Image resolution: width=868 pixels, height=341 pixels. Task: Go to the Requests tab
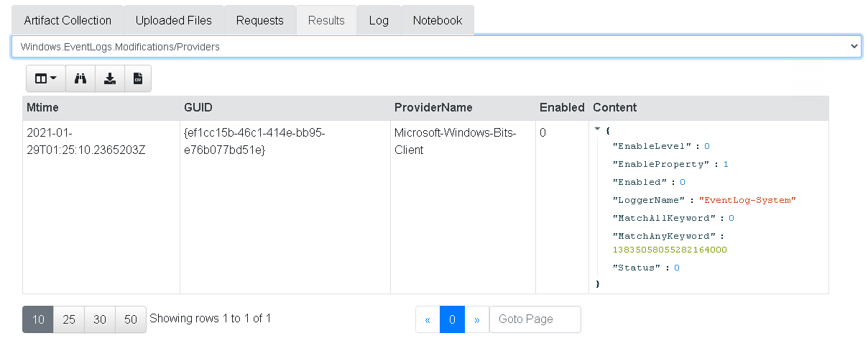(x=259, y=20)
